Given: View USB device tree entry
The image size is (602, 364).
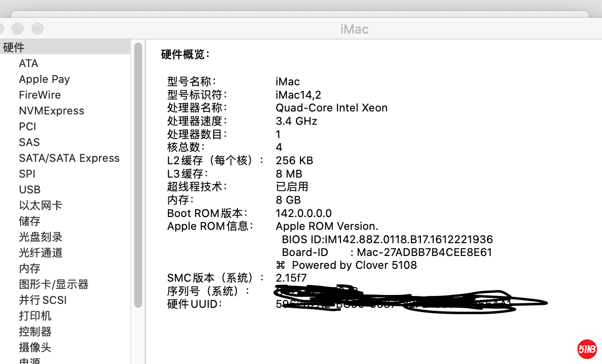Looking at the screenshot, I should coord(30,189).
